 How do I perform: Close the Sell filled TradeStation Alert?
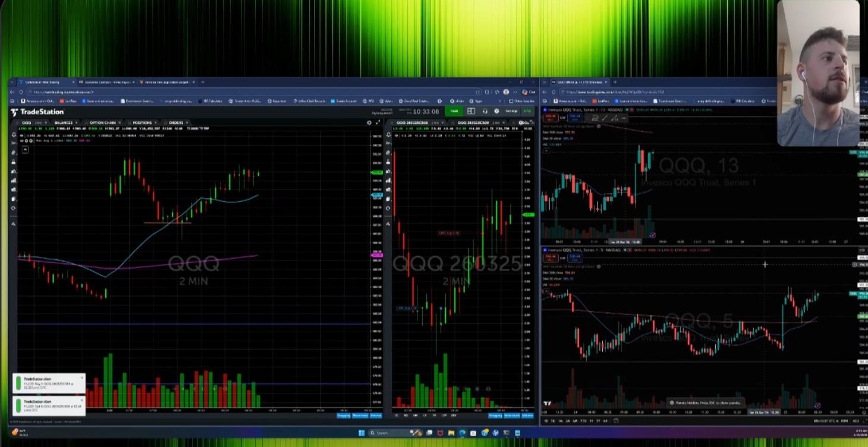click(81, 399)
